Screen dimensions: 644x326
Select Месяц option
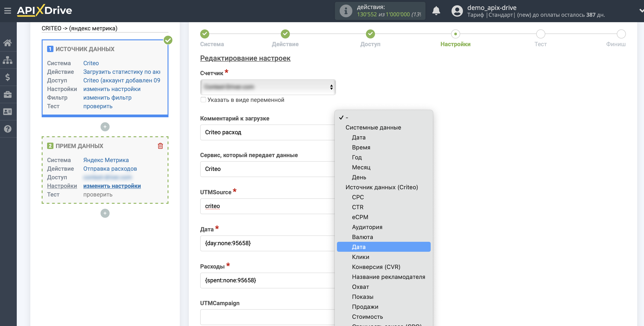pos(384,167)
